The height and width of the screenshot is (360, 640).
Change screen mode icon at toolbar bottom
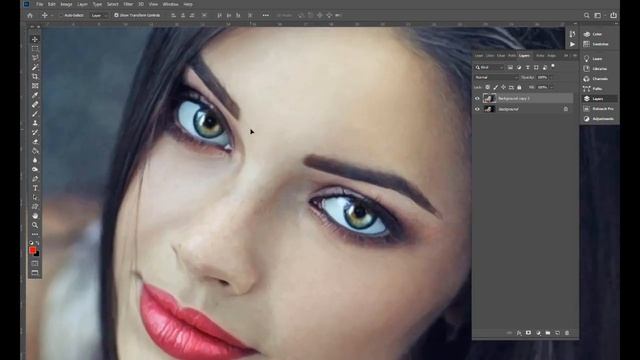(35, 273)
